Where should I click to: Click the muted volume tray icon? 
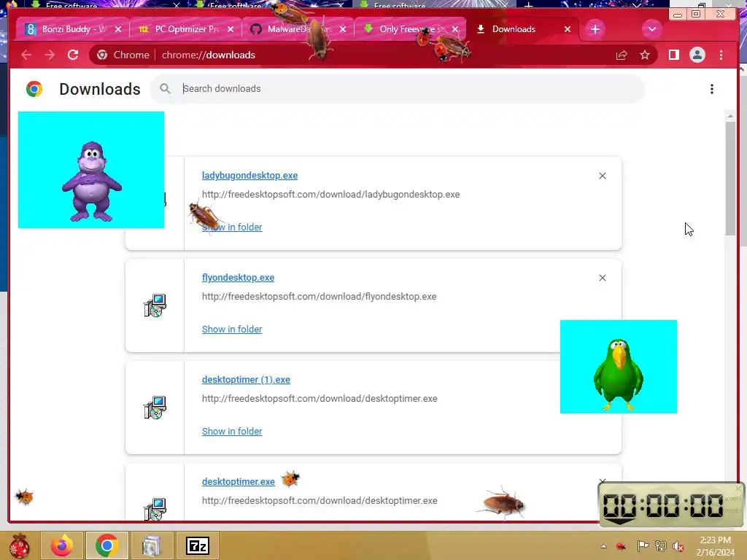[678, 546]
